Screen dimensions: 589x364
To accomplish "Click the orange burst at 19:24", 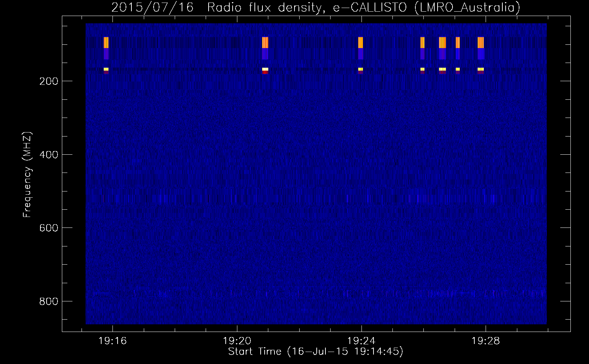I will click(360, 43).
